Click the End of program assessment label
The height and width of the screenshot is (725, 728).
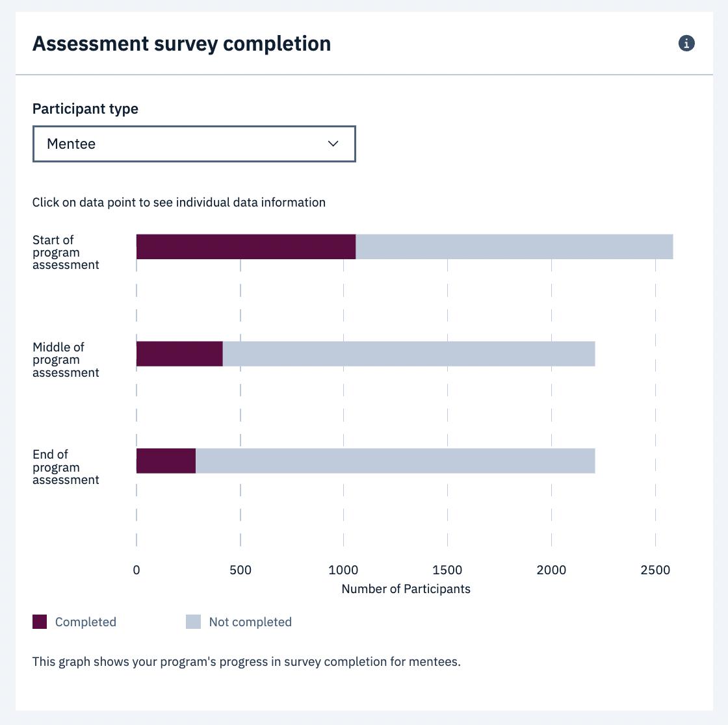click(x=66, y=466)
